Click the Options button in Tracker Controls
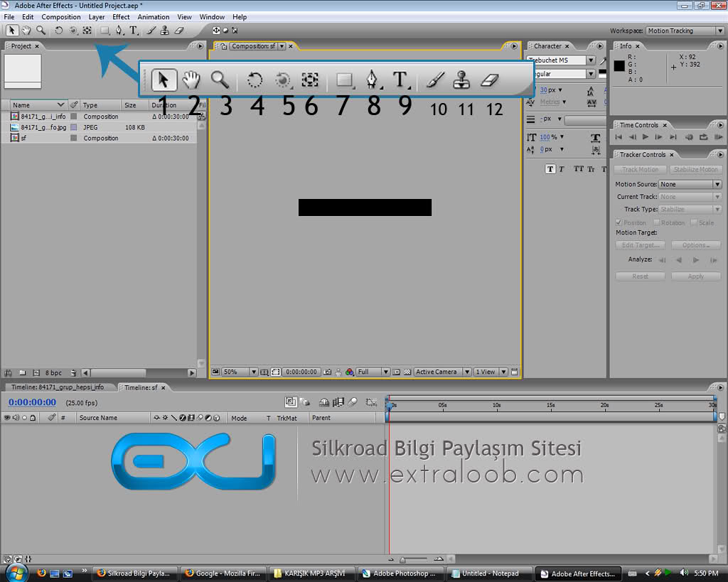 (695, 245)
